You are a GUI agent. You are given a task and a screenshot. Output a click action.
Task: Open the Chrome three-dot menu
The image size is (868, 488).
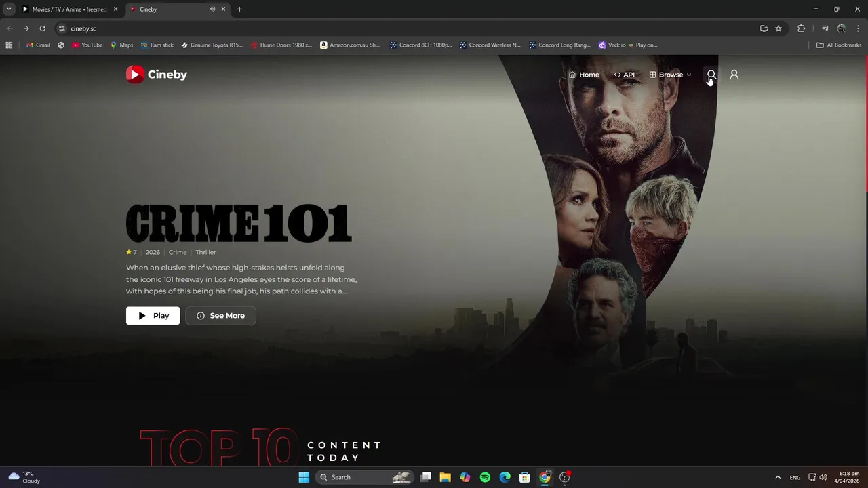858,28
